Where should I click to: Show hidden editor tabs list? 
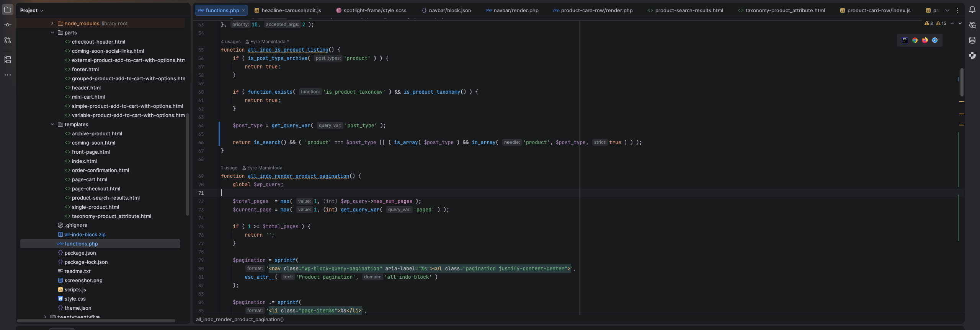pyautogui.click(x=947, y=10)
